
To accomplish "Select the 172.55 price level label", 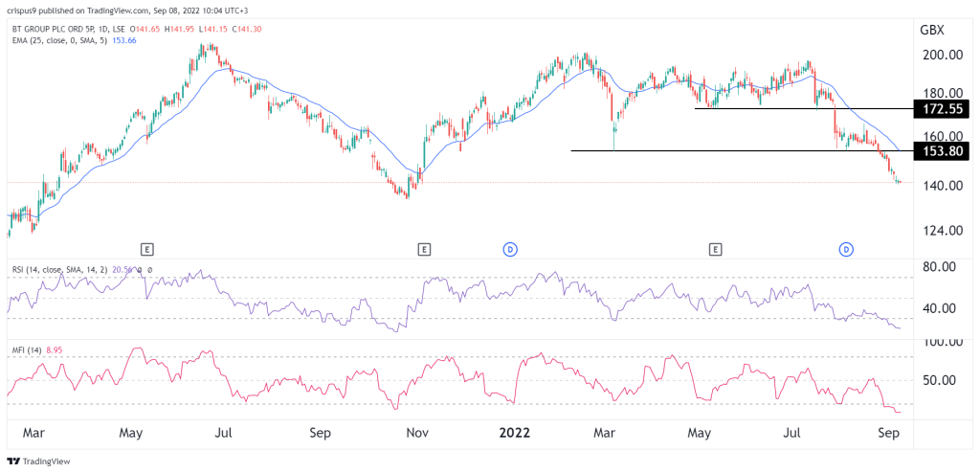I will click(942, 109).
